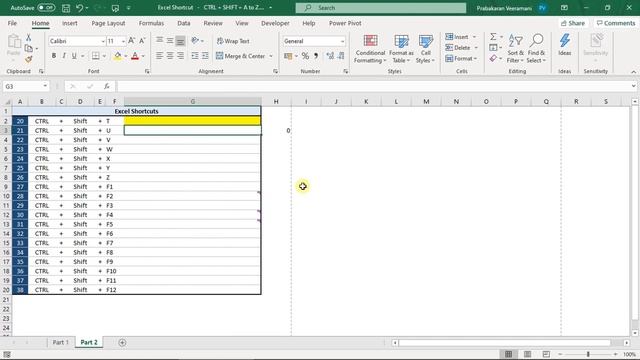Click the Undo arrow icon
The width and height of the screenshot is (640, 360).
pyautogui.click(x=80, y=8)
